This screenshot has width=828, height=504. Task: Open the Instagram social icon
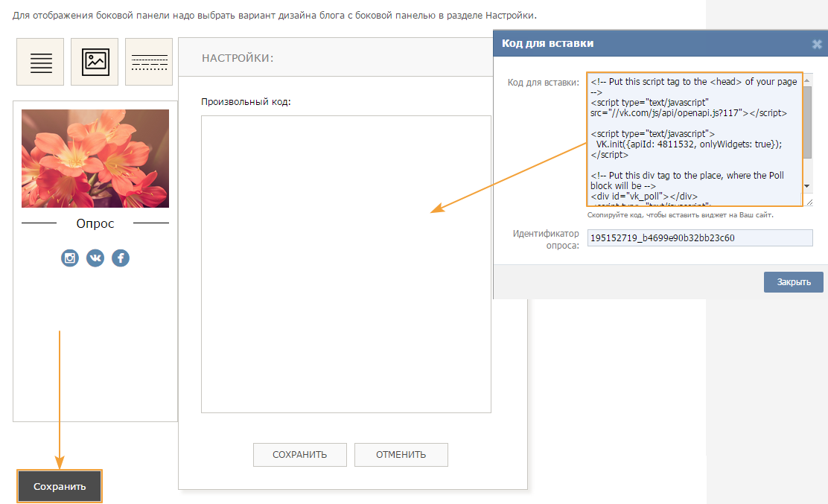coord(70,258)
